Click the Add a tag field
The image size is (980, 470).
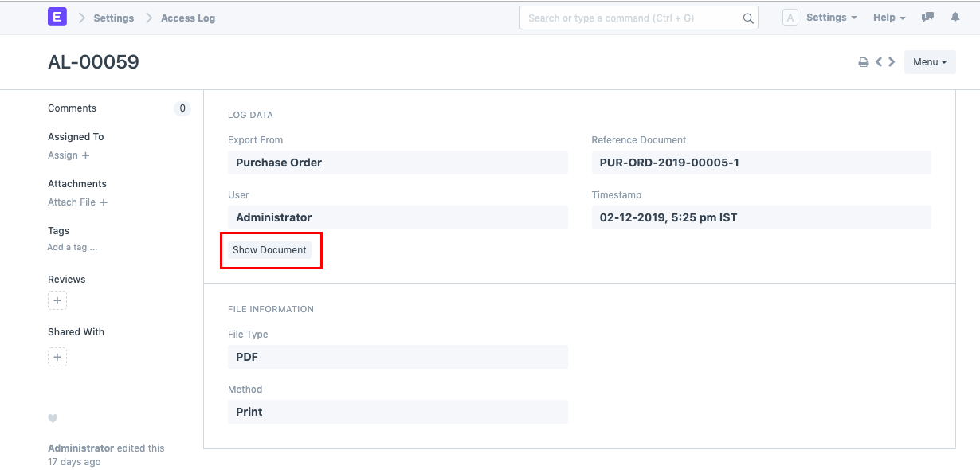[x=72, y=247]
